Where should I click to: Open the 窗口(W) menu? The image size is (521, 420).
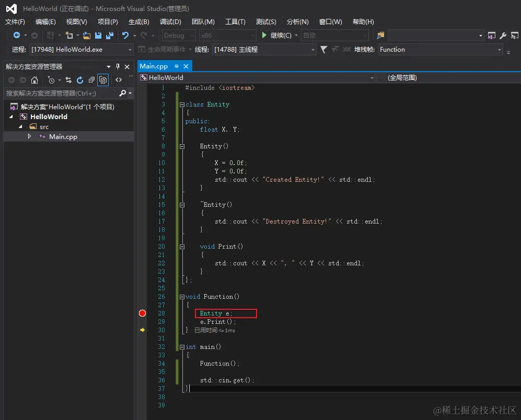(330, 21)
